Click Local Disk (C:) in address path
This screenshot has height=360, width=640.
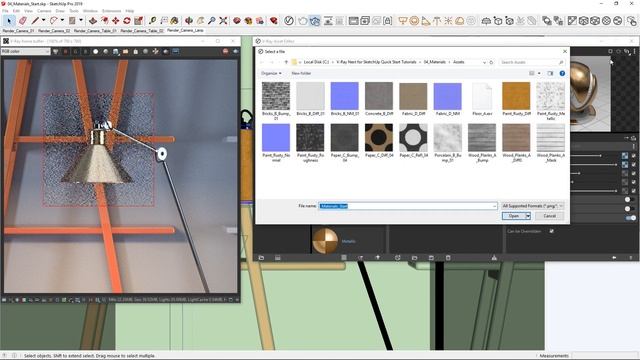[316, 62]
